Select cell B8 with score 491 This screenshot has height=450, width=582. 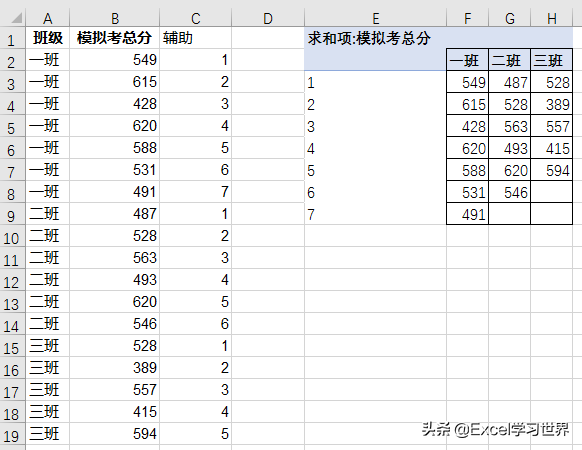click(x=114, y=192)
